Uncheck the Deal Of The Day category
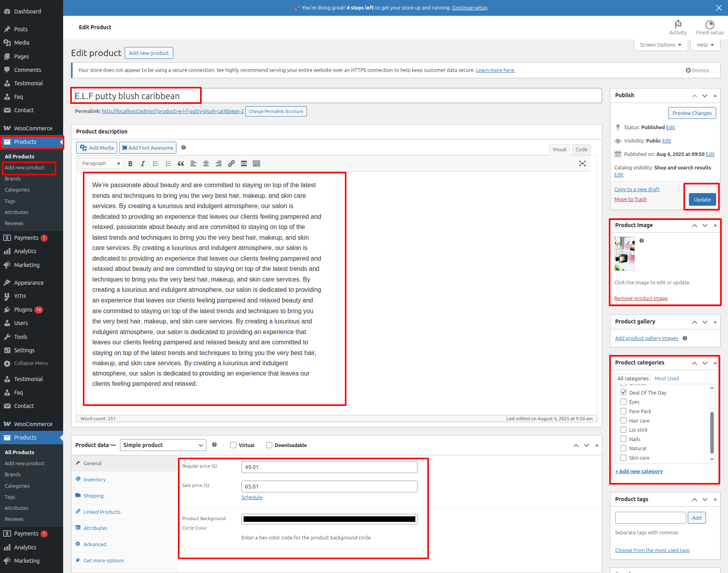Screen dimensions: 728x573 tap(623, 393)
